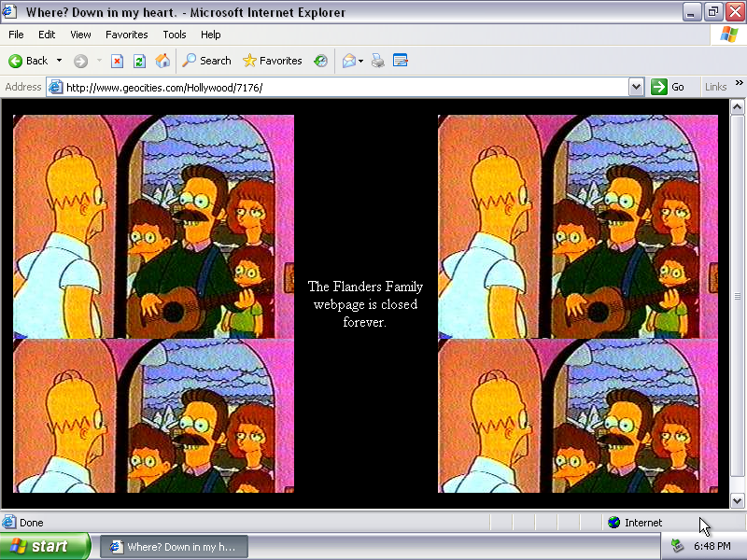The width and height of the screenshot is (747, 560).
Task: Expand the Mail dropdown arrow
Action: [360, 61]
